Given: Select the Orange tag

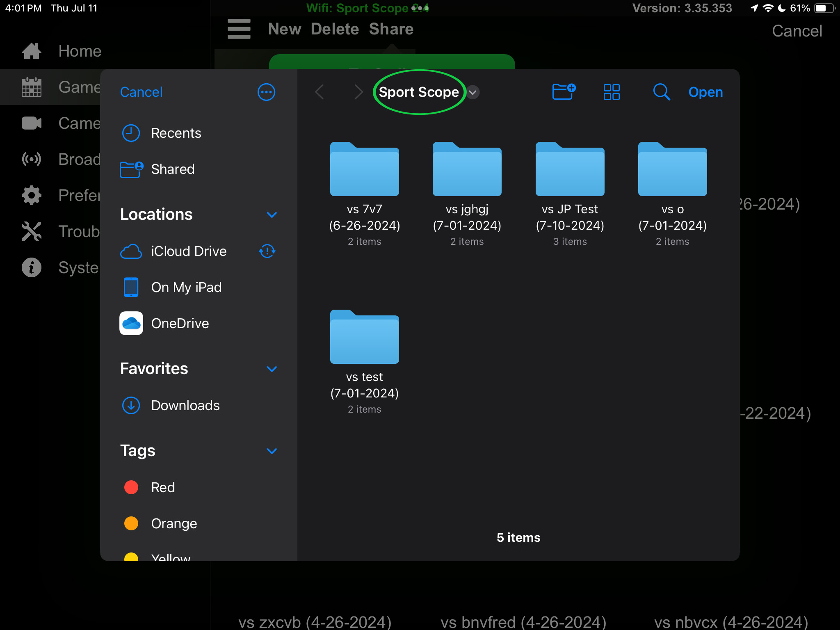Looking at the screenshot, I should [199, 523].
